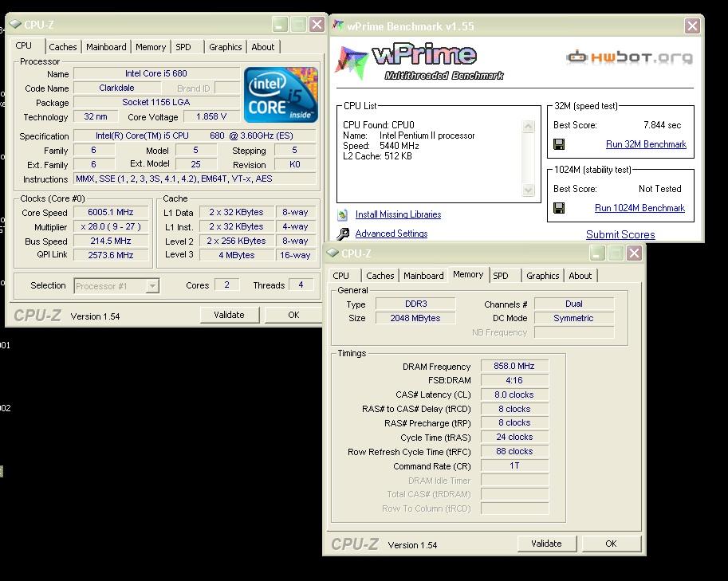Click the Threads value 4

(301, 285)
